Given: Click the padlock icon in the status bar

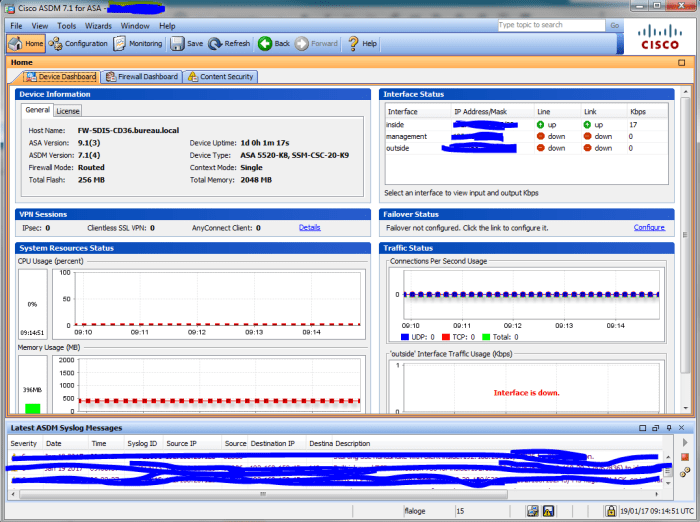Looking at the screenshot, I should pos(610,511).
